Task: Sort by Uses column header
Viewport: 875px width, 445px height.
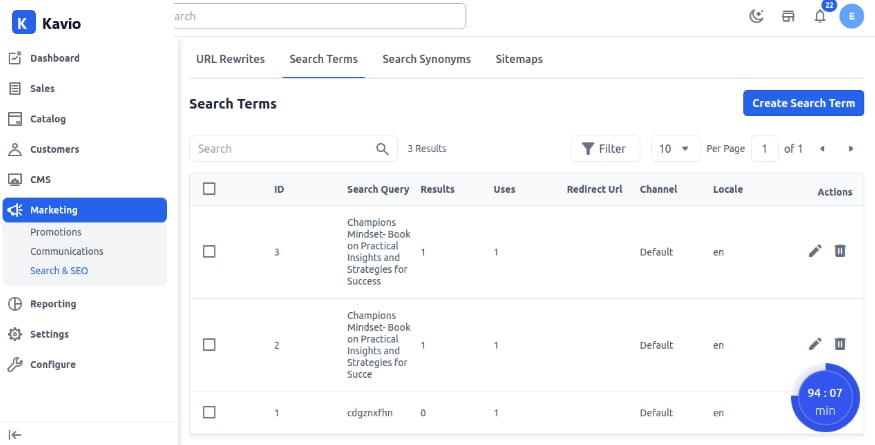Action: (504, 189)
